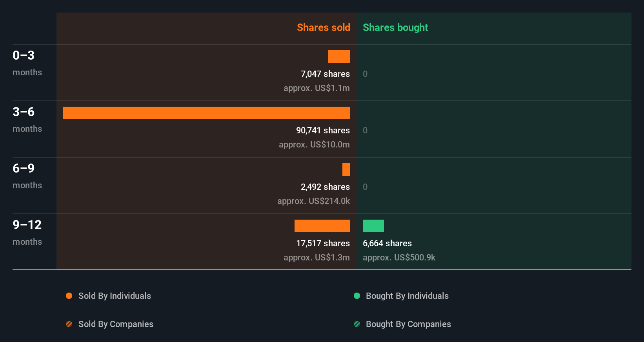Click the approx. US$1.3m value

(x=317, y=258)
